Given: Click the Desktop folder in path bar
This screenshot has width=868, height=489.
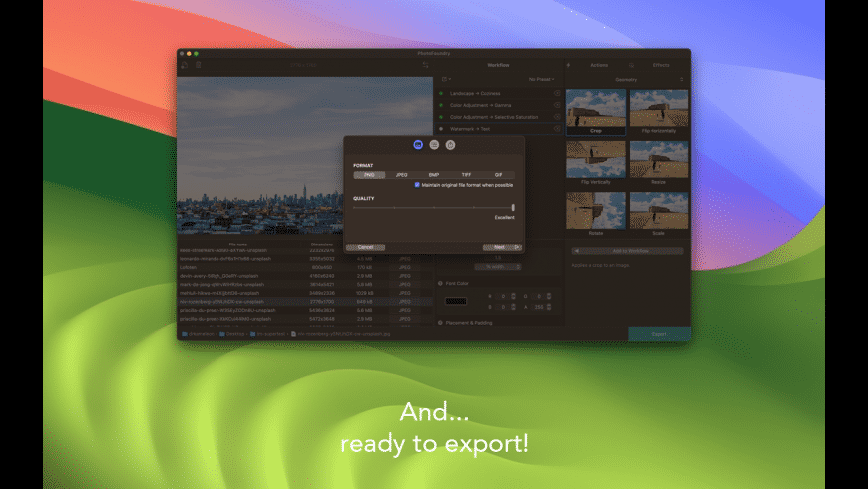Looking at the screenshot, I should 232,334.
